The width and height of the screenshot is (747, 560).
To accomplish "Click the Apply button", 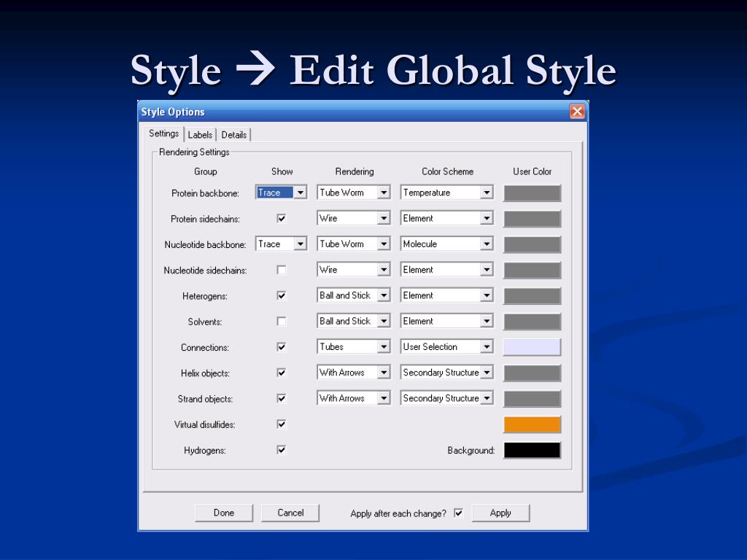I will point(500,513).
